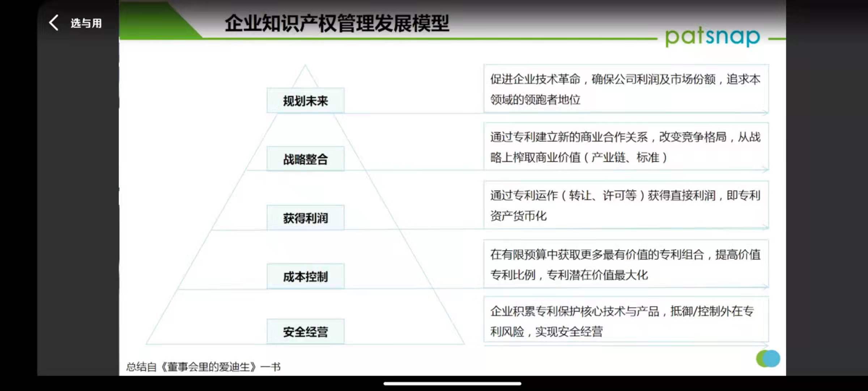Tap the back arrow icon

click(54, 23)
